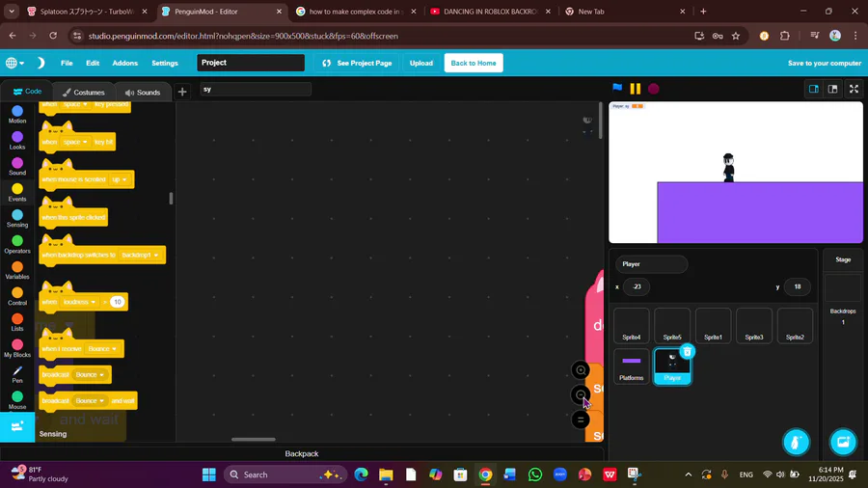Enter full screen stage mode
Screen dimensions: 868x488
tap(854, 89)
